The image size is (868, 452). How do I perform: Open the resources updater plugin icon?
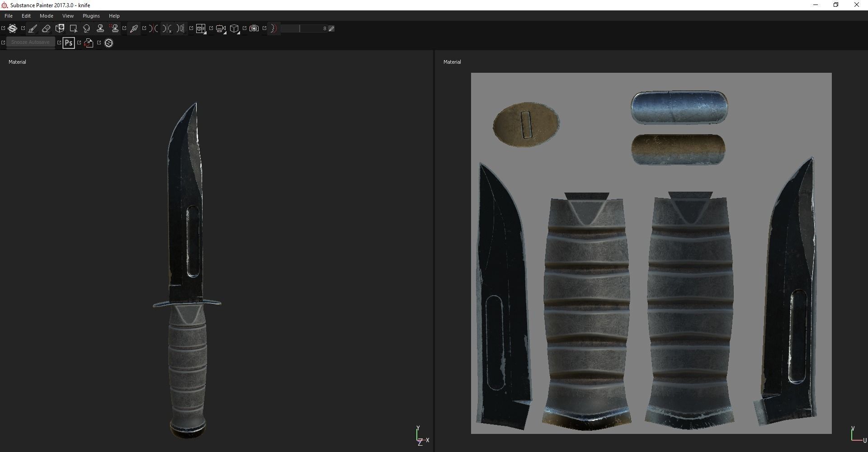(89, 43)
